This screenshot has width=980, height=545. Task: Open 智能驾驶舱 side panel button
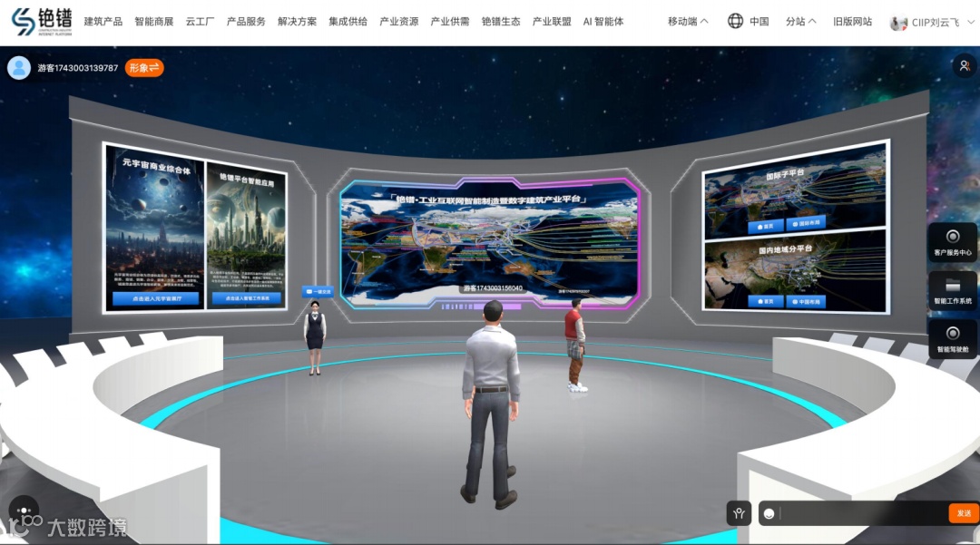point(953,339)
